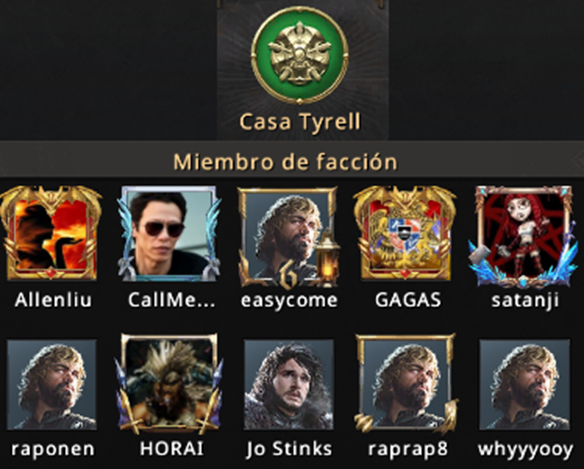Viewport: 584px width, 469px height.
Task: Open satanji's red-haired character avatar
Action: [x=523, y=237]
